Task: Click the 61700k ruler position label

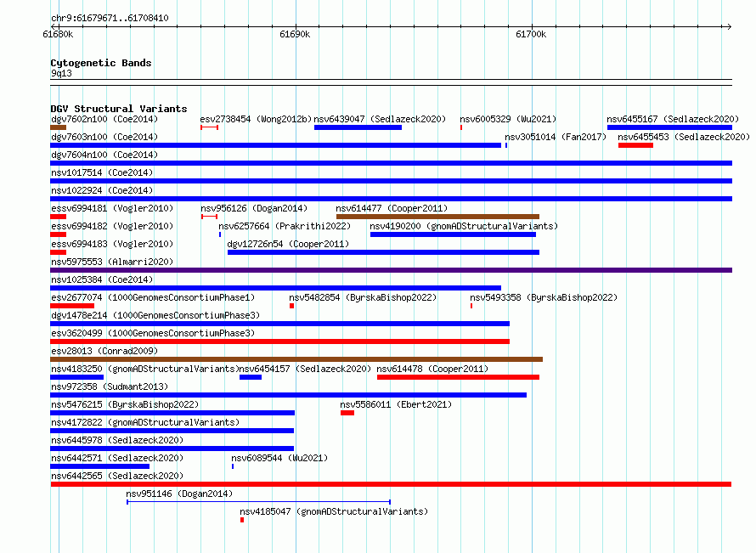Action: (531, 34)
